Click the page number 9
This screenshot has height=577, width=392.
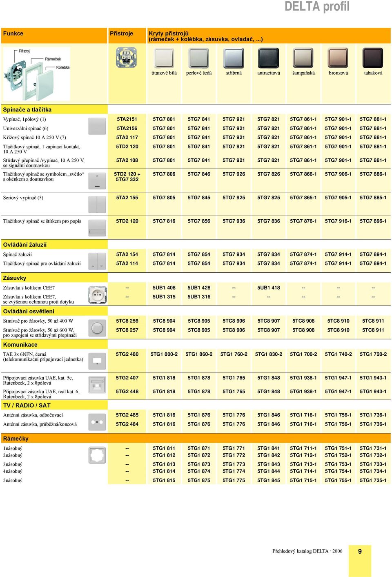point(360,551)
